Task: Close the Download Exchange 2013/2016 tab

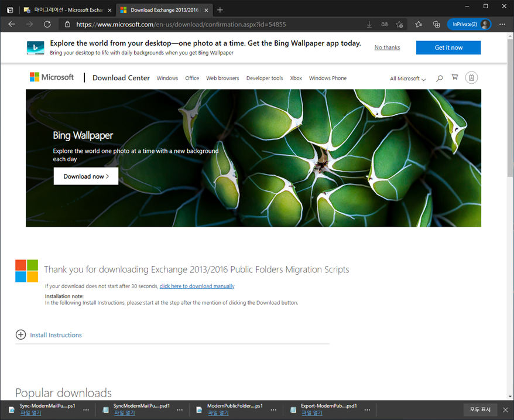Action: 206,10
